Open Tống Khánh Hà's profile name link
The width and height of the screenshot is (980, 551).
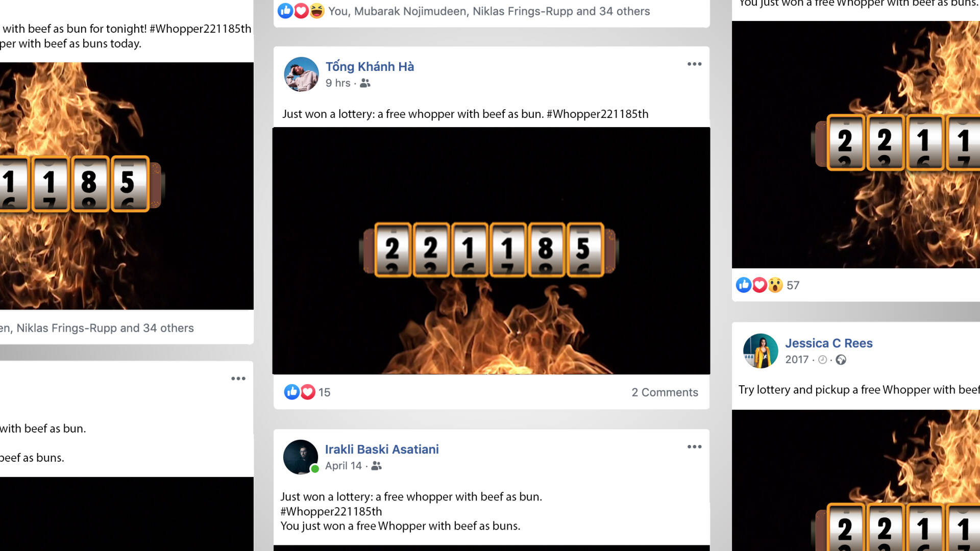[x=370, y=66]
